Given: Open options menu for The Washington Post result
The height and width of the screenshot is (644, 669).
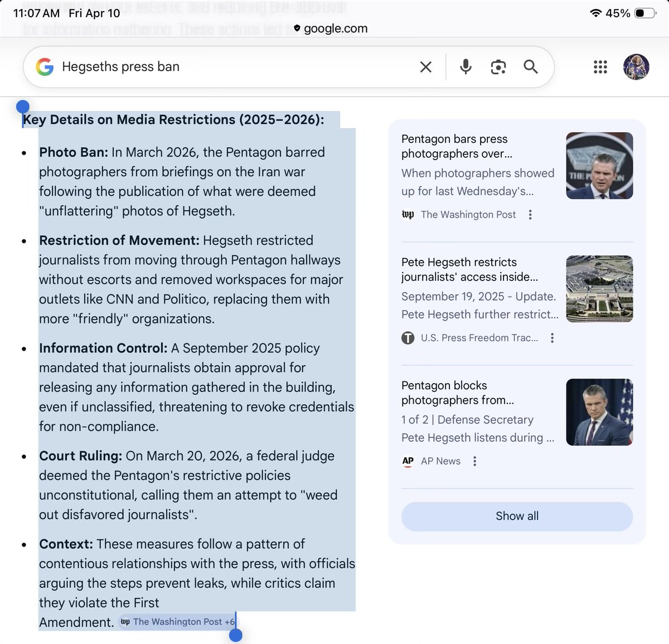Looking at the screenshot, I should click(x=530, y=215).
